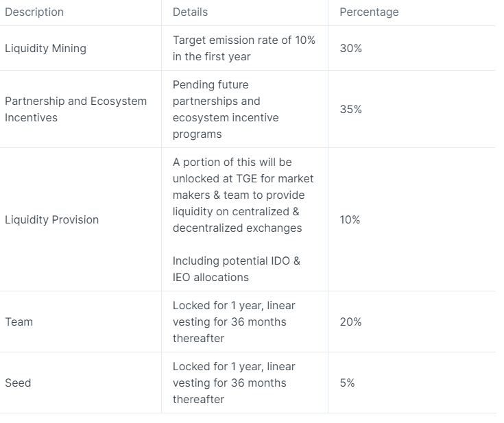
Task: Click the Percentage column header
Action: click(x=369, y=12)
